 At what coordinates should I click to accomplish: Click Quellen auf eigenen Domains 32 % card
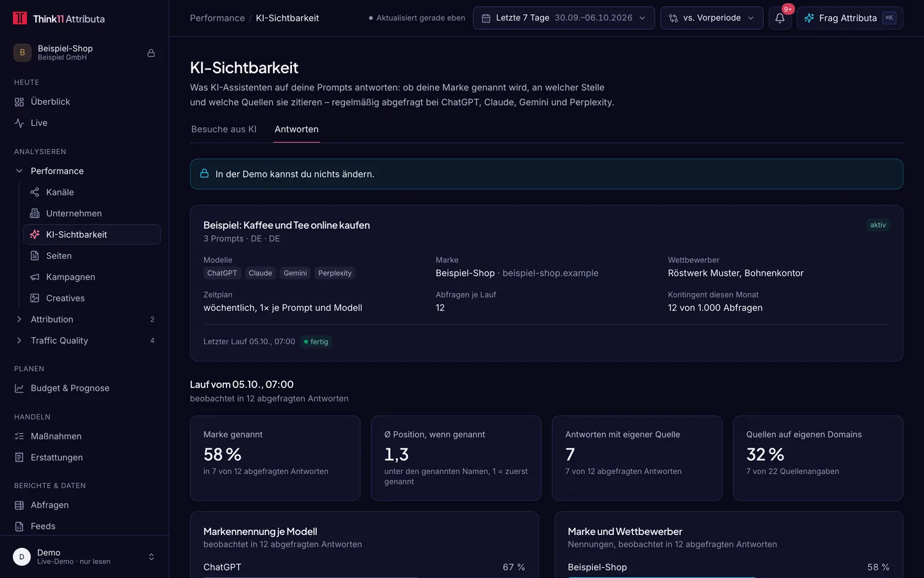point(818,458)
